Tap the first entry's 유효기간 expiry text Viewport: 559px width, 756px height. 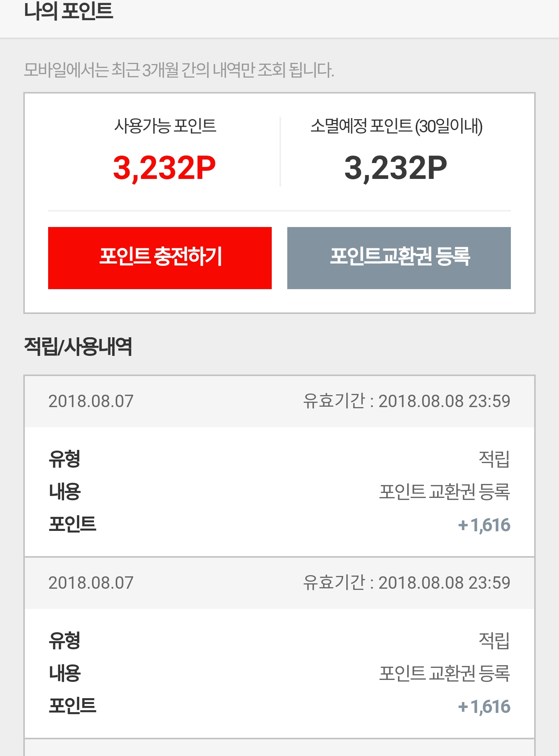click(406, 401)
